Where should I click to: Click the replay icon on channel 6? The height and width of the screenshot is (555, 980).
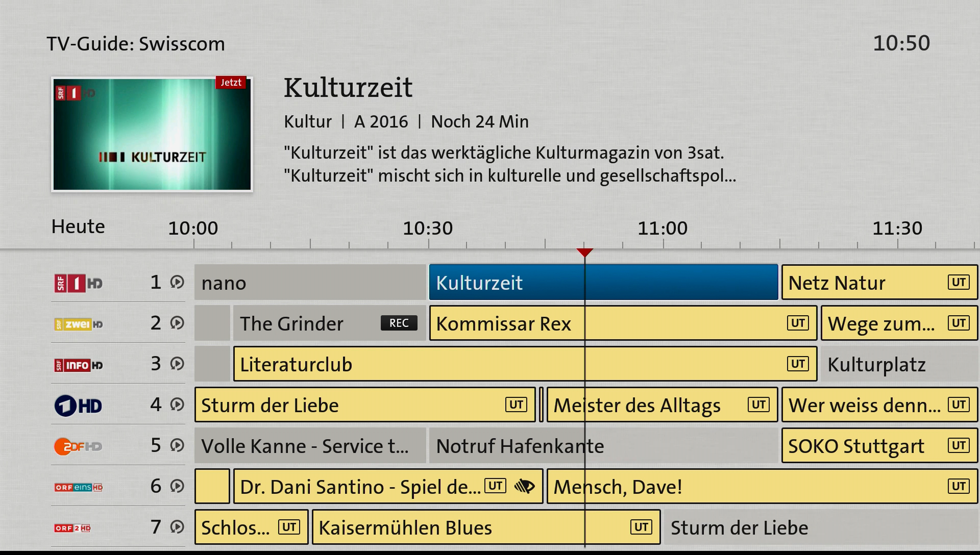(x=177, y=486)
